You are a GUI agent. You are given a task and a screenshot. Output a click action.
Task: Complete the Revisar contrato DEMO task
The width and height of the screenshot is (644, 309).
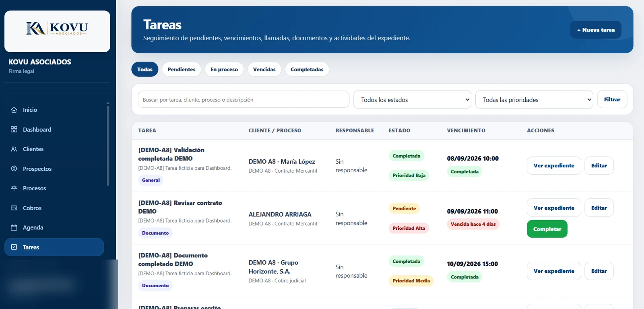[547, 229]
